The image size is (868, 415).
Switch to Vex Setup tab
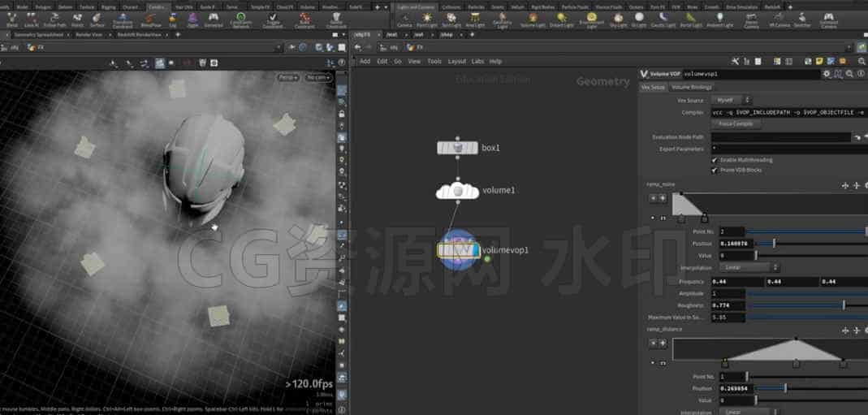tap(653, 88)
